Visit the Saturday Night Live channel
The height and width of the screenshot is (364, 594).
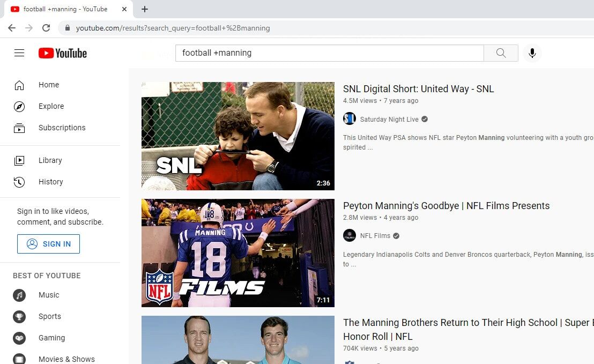386,118
